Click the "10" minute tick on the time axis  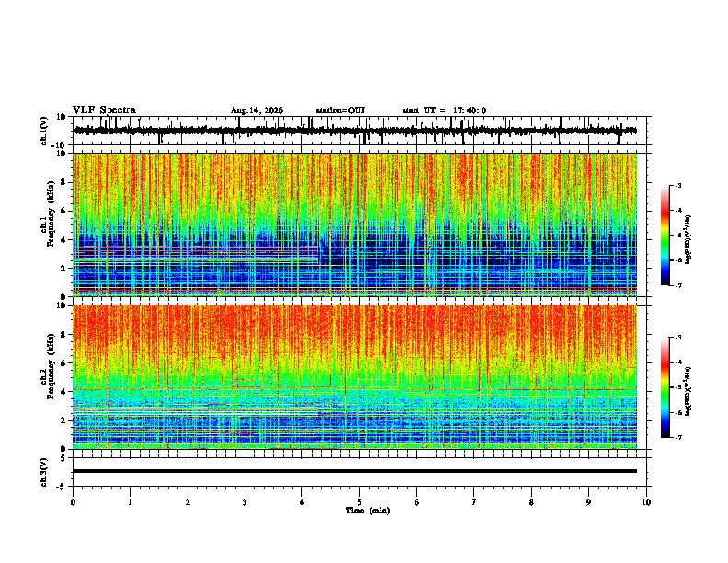point(646,502)
